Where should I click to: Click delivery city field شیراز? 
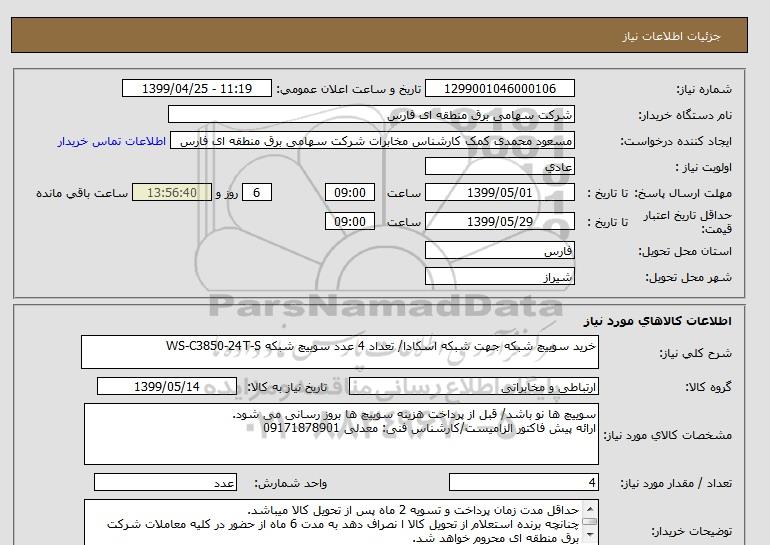pos(499,276)
